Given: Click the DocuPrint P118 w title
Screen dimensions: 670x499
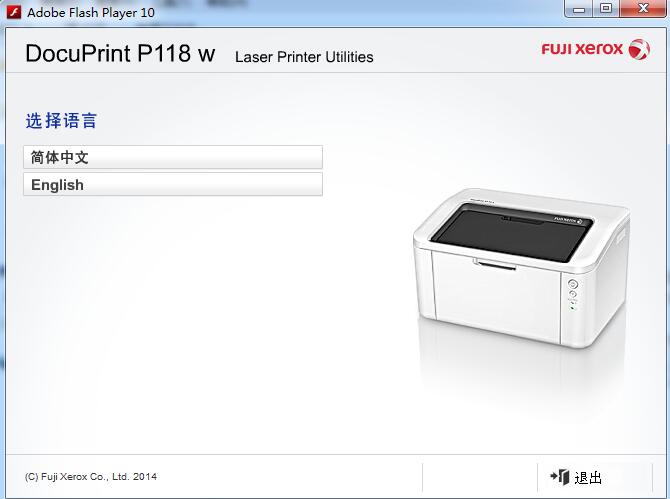Looking at the screenshot, I should 120,54.
